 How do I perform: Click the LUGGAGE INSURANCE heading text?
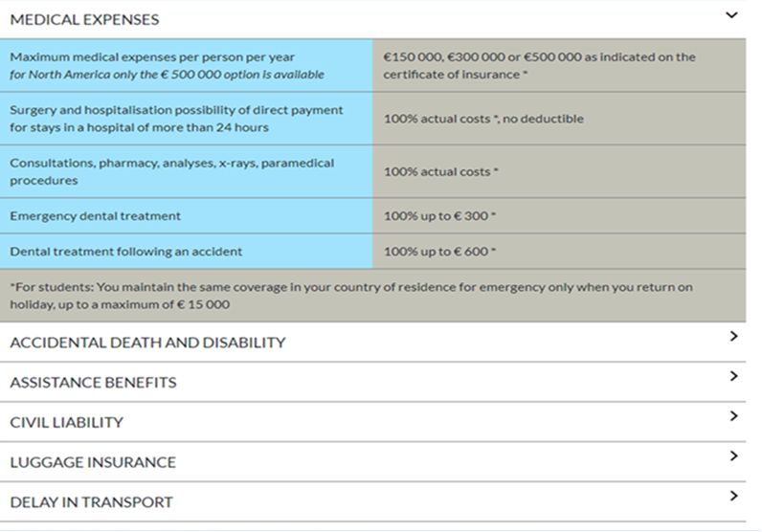pos(93,462)
